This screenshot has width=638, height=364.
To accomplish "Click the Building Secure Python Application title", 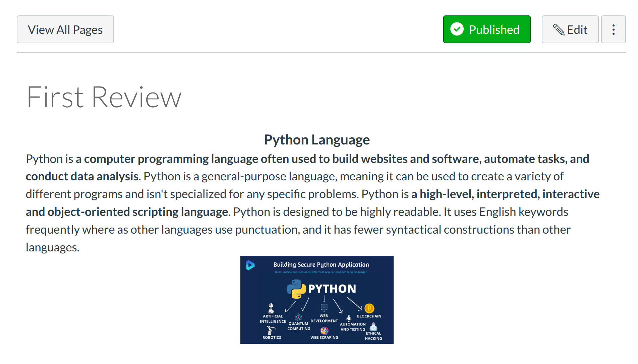I will coord(321,265).
